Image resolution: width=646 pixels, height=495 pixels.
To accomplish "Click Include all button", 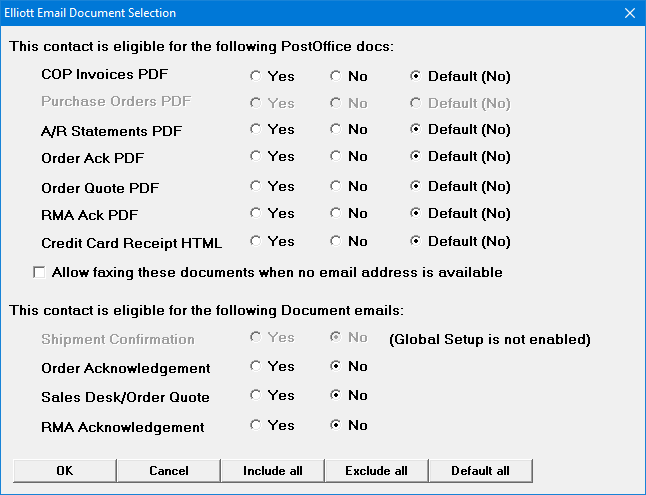I will [272, 470].
